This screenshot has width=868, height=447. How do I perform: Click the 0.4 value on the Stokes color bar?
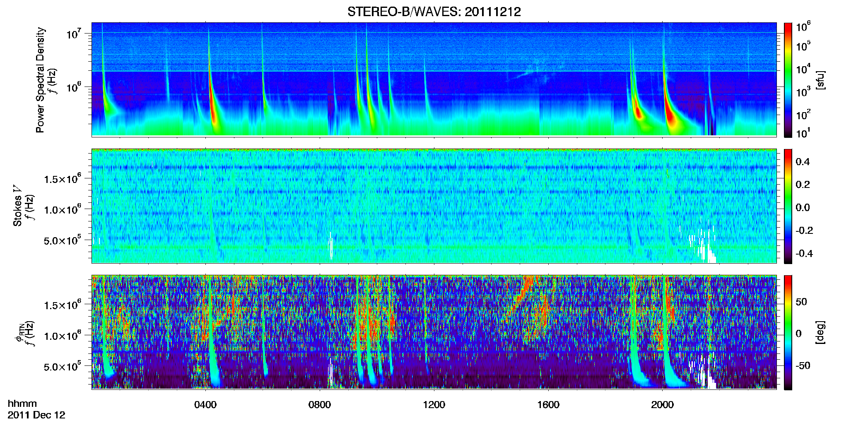(803, 162)
